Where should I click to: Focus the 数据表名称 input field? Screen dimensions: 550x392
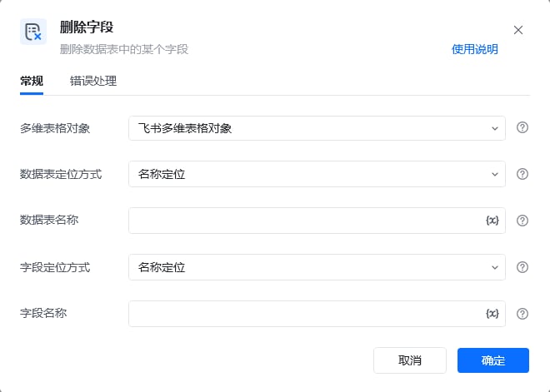tap(317, 221)
